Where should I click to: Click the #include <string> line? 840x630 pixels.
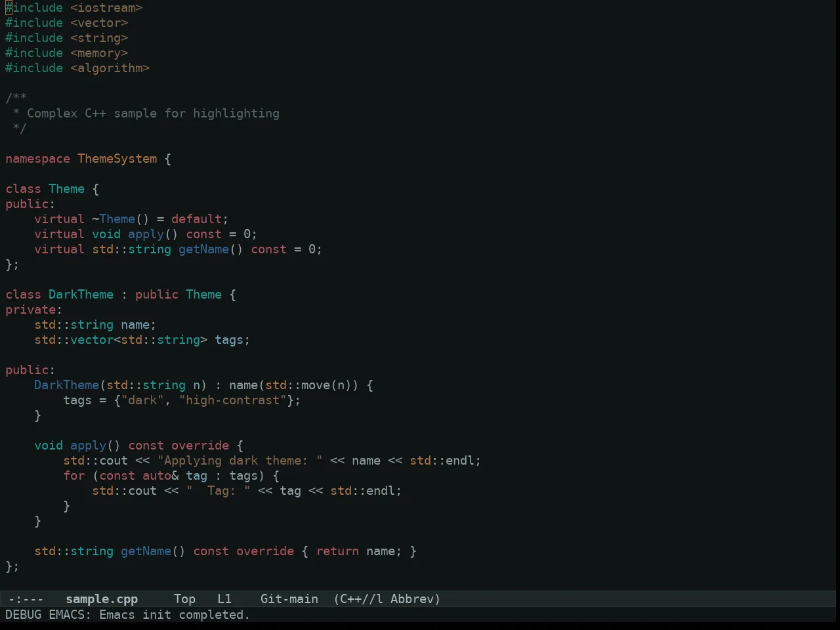click(67, 38)
